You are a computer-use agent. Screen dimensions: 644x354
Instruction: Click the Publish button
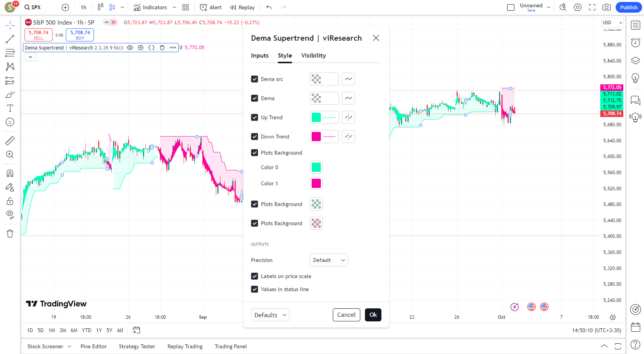coord(629,7)
